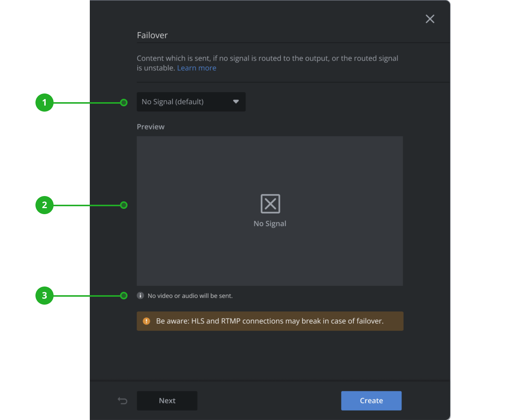This screenshot has width=532, height=420.
Task: Click the orange warning exclamation icon
Action: (146, 321)
